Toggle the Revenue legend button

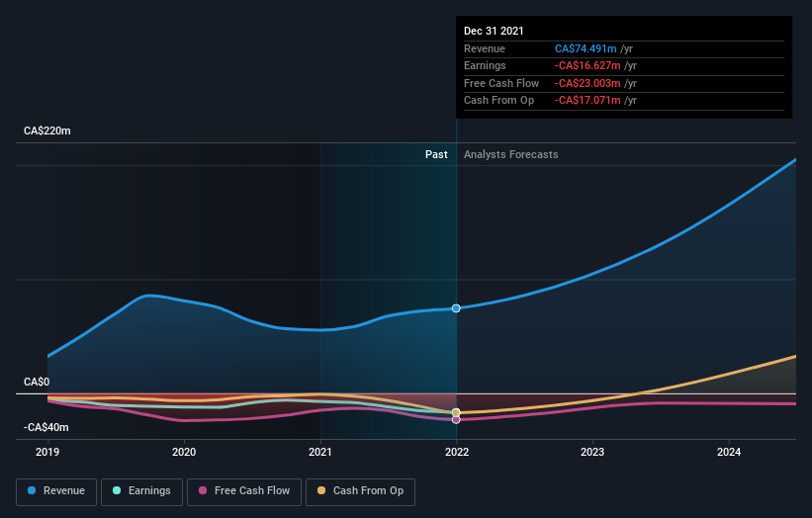[x=56, y=491]
